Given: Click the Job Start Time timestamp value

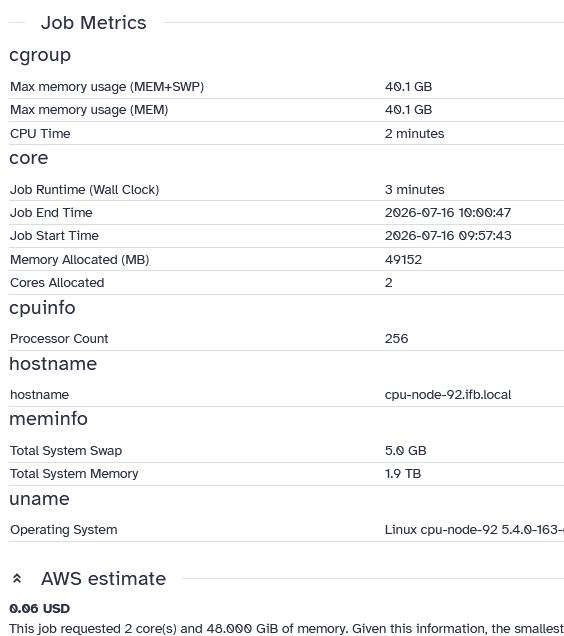Looking at the screenshot, I should (448, 236).
